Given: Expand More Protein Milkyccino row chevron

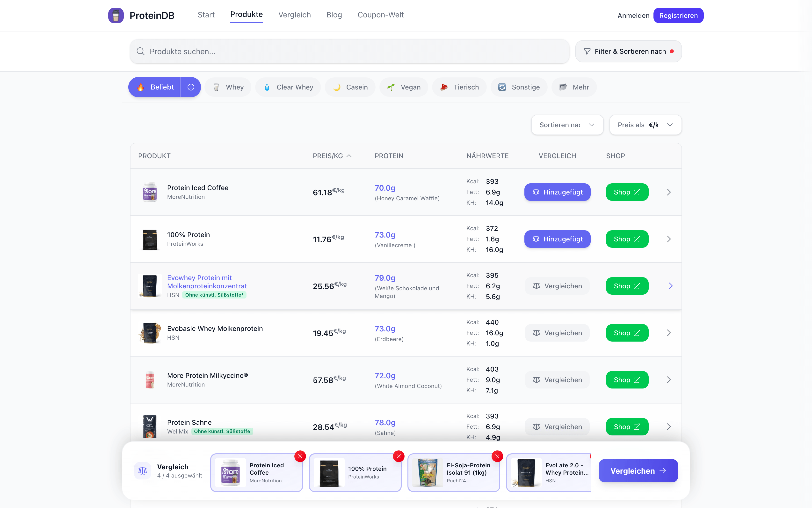Looking at the screenshot, I should (669, 380).
